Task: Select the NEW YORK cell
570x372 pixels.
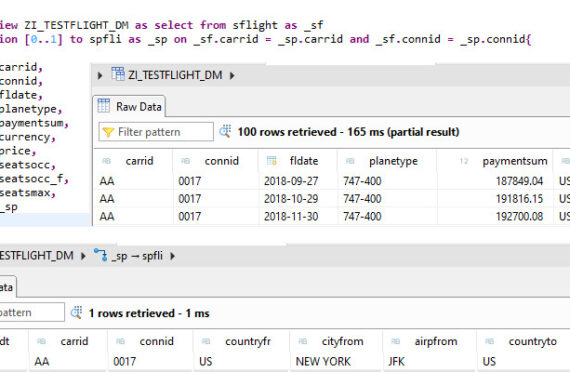Action: pyautogui.click(x=323, y=362)
